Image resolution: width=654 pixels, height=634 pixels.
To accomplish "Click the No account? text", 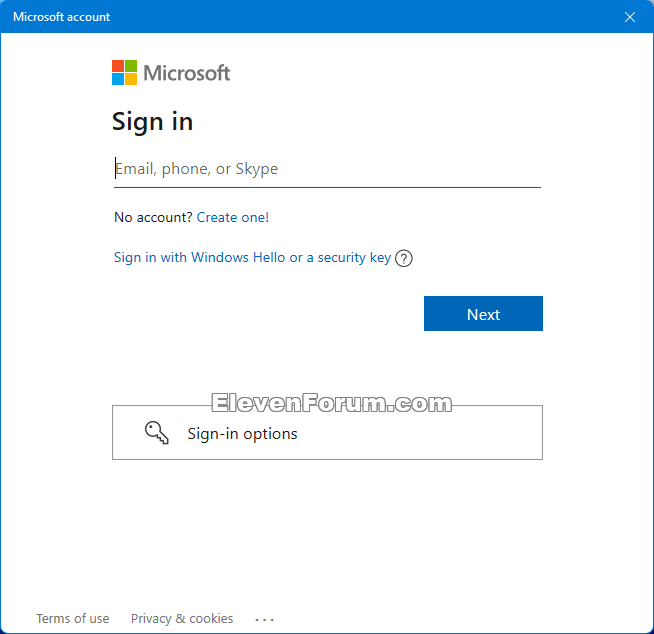I will coord(153,217).
